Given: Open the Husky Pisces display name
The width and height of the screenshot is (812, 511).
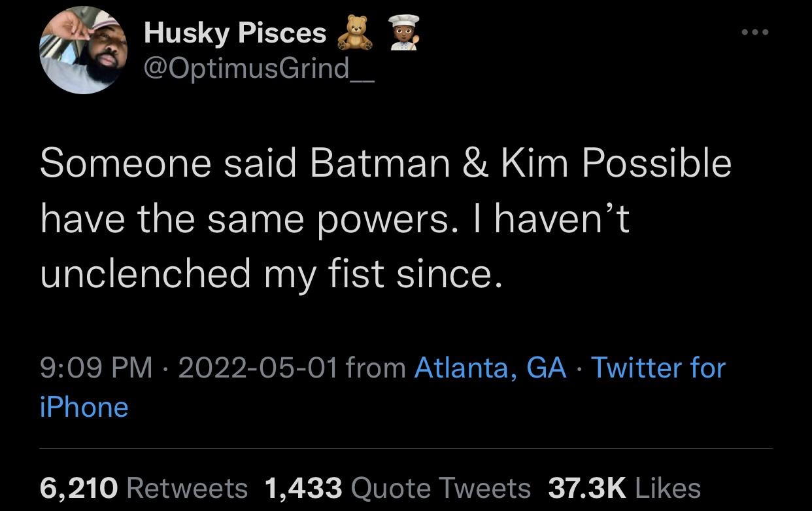Looking at the screenshot, I should coord(235,33).
